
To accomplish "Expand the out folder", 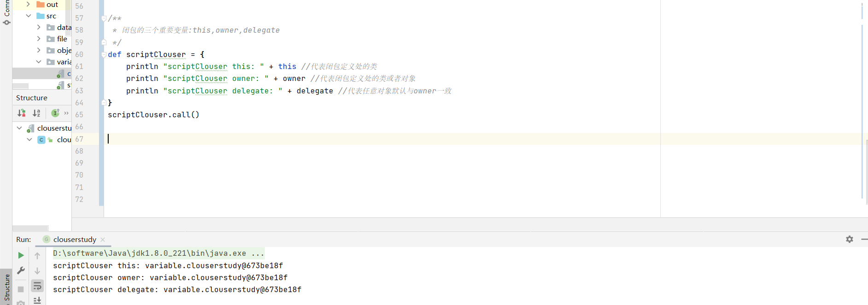I will (x=29, y=4).
